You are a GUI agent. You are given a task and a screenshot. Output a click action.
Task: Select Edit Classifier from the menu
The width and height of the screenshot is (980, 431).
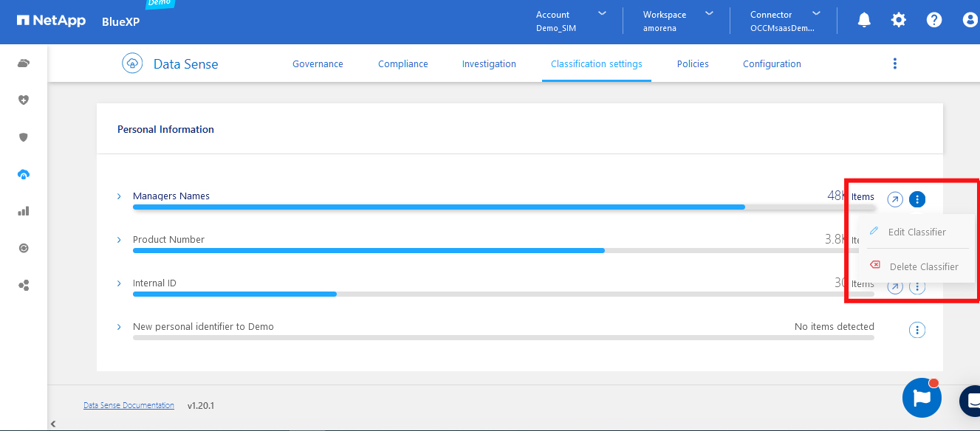[916, 232]
